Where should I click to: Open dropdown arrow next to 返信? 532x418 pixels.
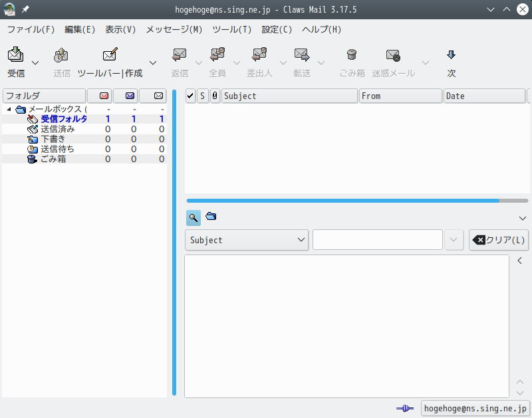(x=199, y=62)
